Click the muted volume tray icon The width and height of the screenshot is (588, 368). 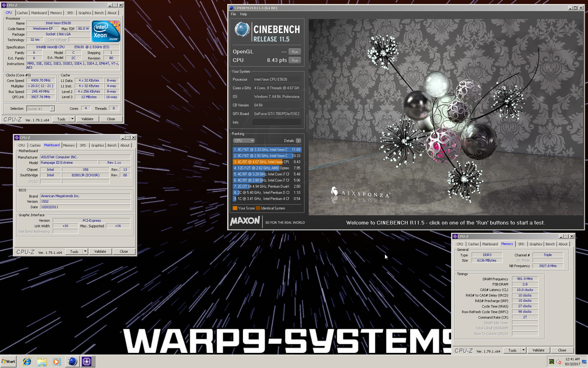(559, 362)
